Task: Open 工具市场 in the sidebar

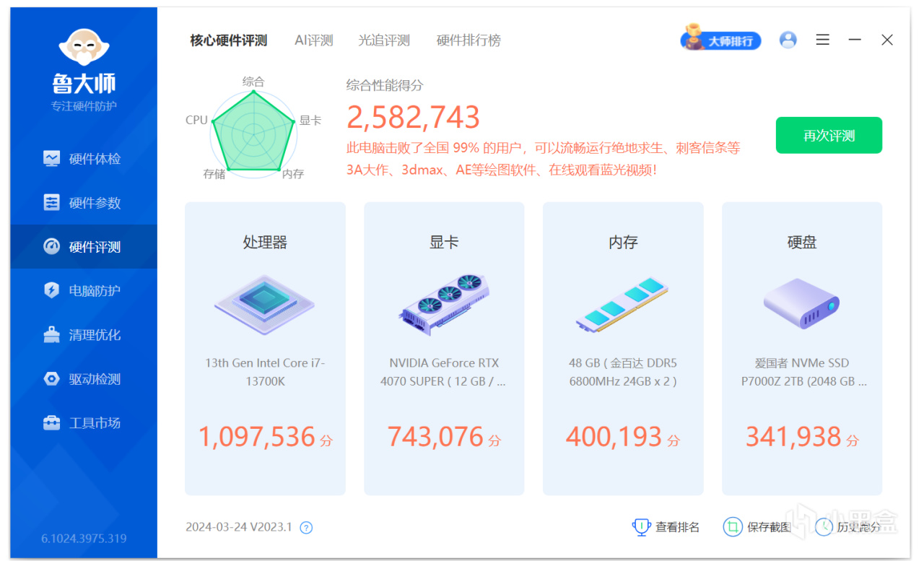Action: click(84, 423)
